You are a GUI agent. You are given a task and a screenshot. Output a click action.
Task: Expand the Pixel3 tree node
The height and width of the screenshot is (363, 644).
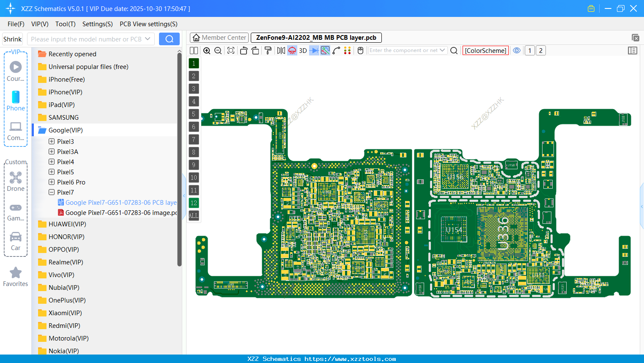coord(52,141)
